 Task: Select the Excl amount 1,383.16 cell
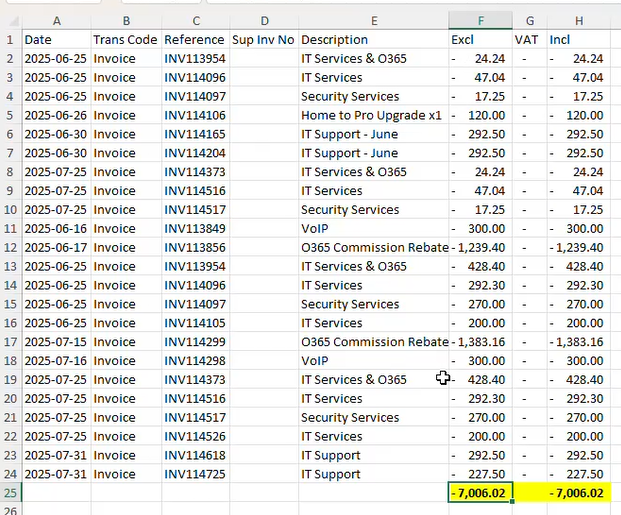(480, 342)
